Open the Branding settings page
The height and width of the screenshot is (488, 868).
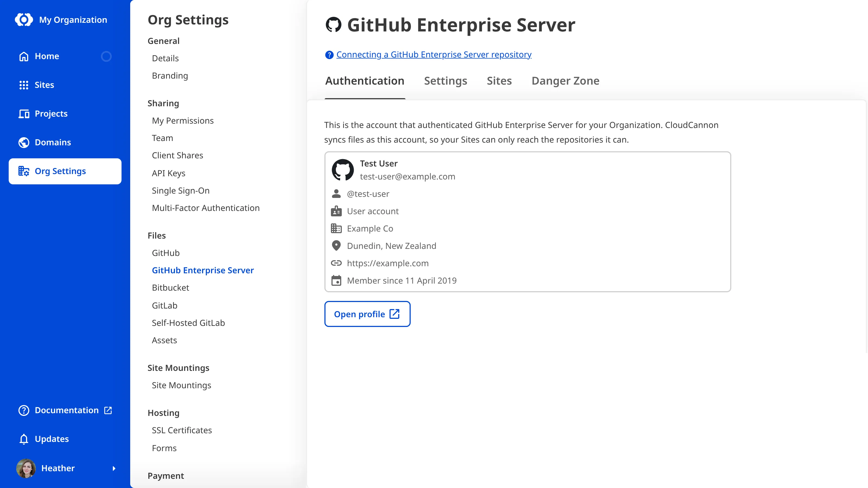170,76
